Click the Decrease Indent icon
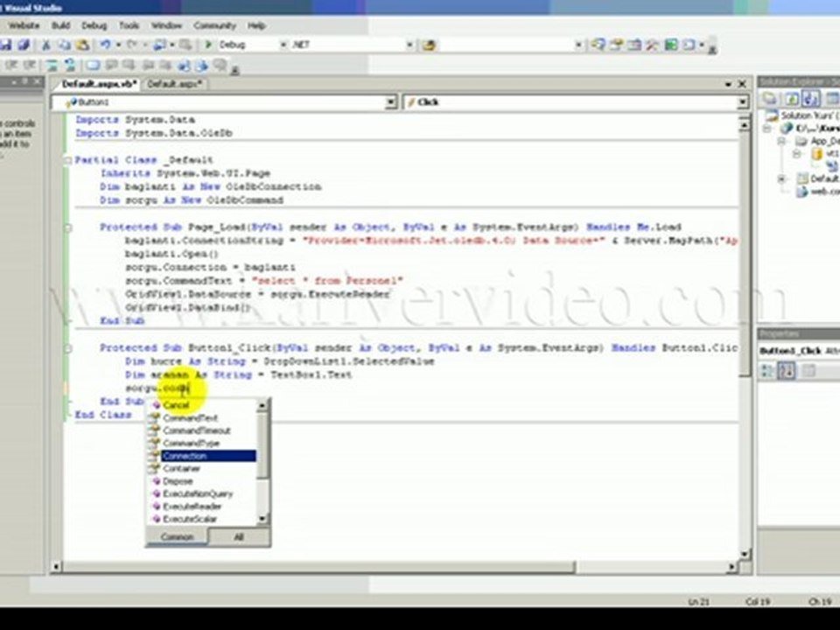Viewport: 840px width, 630px height. [x=11, y=66]
